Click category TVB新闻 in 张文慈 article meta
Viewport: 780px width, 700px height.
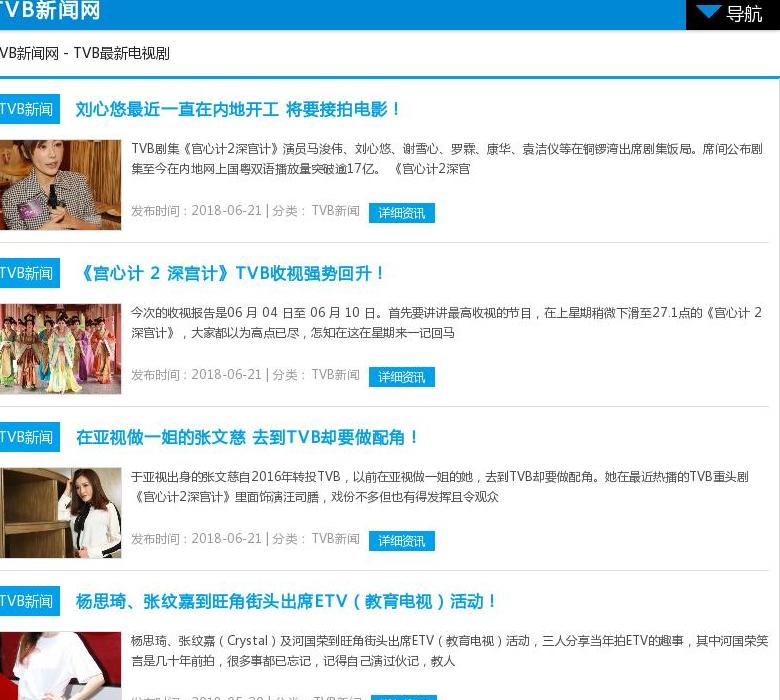(x=335, y=539)
